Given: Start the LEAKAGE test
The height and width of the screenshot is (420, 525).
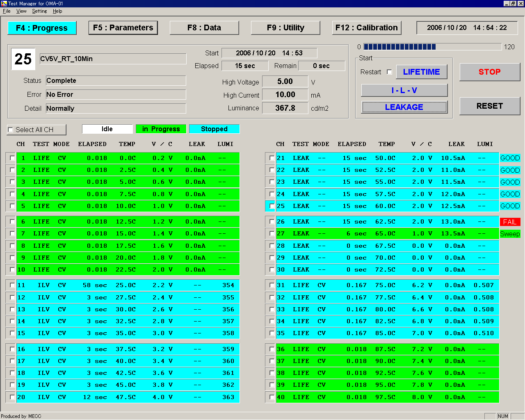Looking at the screenshot, I should click(404, 107).
